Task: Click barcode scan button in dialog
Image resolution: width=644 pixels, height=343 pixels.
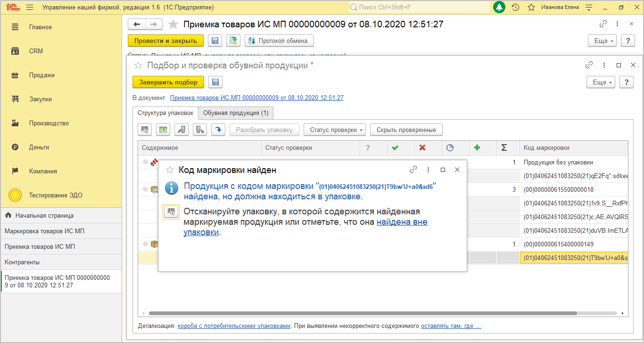Action: point(171,212)
